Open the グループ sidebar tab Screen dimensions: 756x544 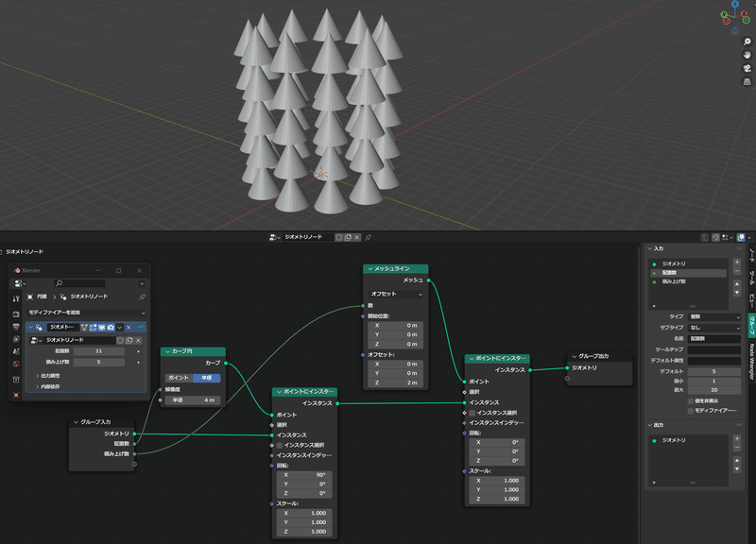(751, 325)
